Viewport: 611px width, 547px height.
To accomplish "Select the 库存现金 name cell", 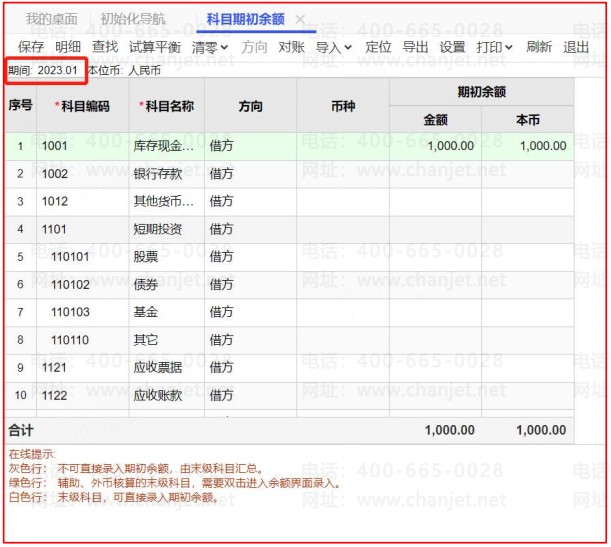I will [x=167, y=146].
